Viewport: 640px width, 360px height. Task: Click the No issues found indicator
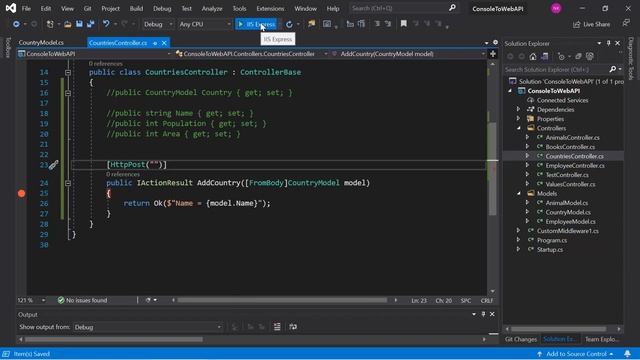[82, 300]
